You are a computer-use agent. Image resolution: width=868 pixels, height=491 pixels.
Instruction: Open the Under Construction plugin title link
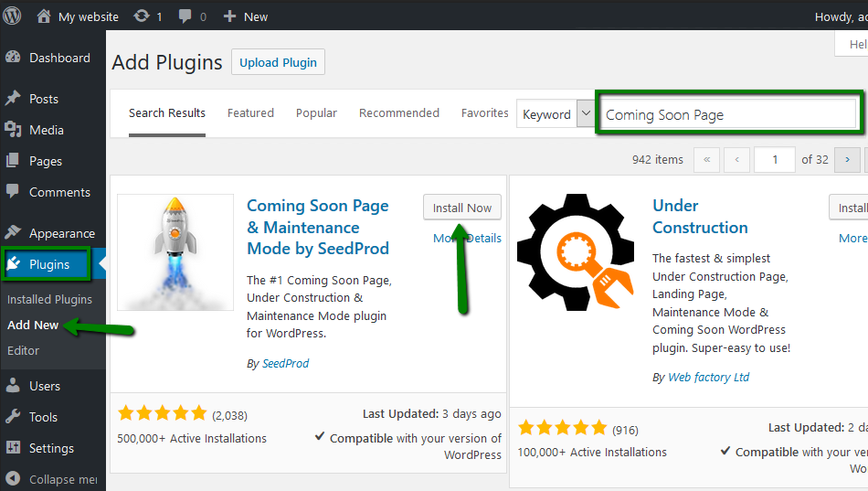point(700,216)
